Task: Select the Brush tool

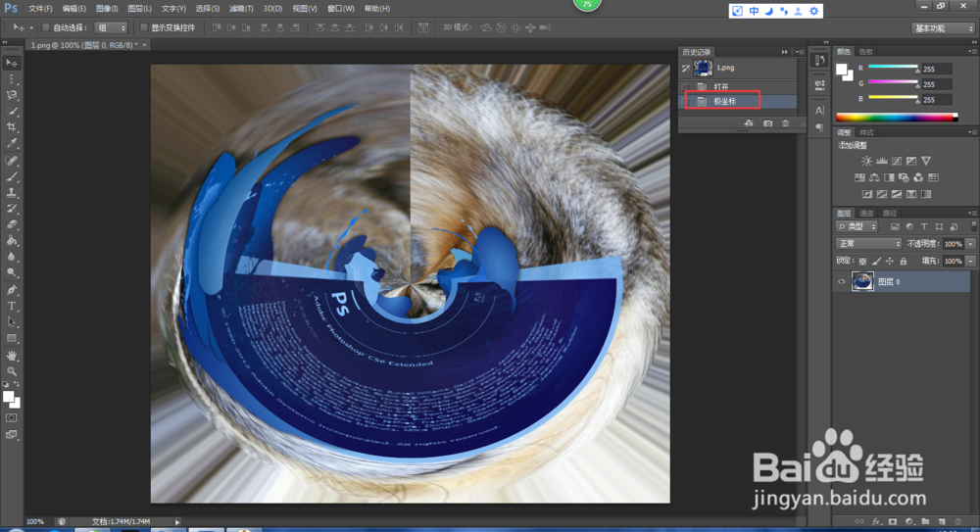Action: [x=11, y=177]
